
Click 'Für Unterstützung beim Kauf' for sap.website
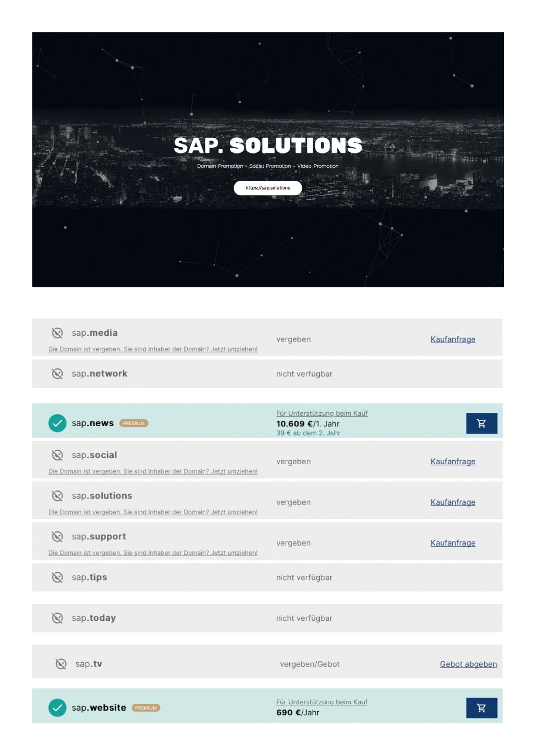(x=322, y=702)
